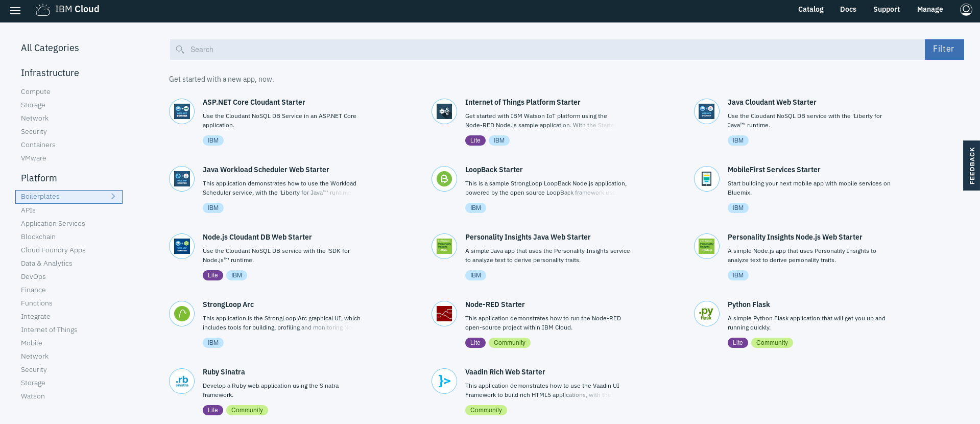
Task: Open the StrongLoop Arc icon
Action: point(182,314)
